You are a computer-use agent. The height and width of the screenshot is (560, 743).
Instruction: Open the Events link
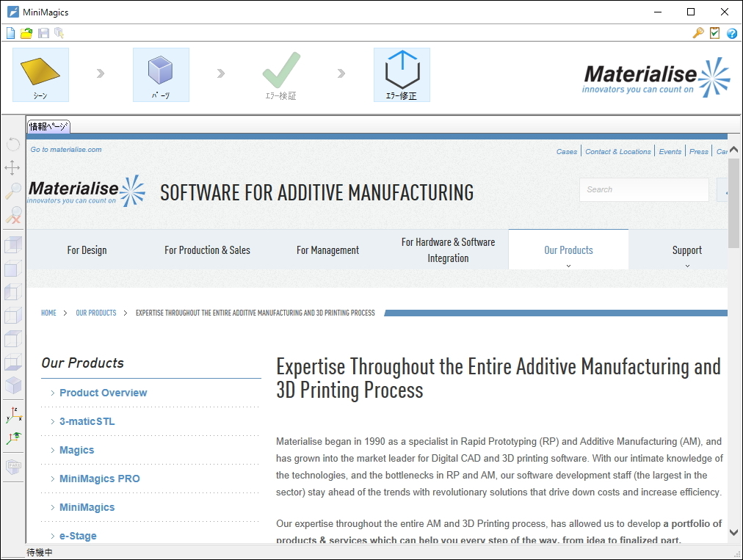(x=670, y=152)
